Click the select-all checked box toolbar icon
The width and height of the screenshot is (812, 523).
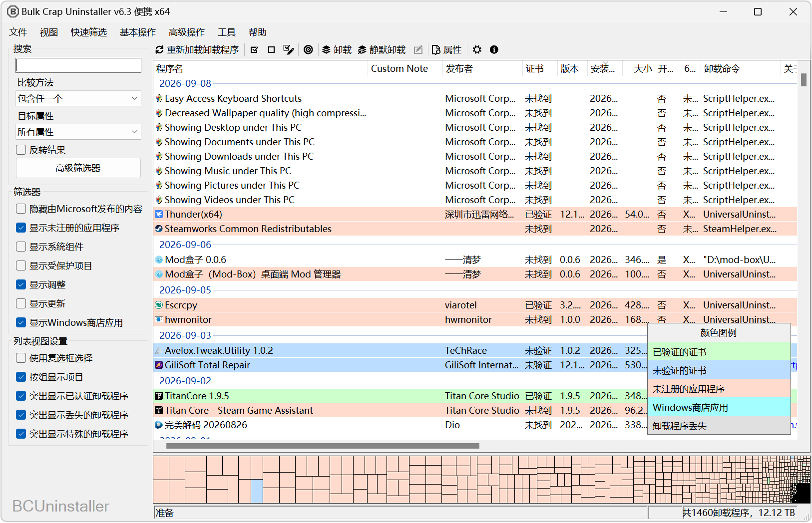coord(255,50)
